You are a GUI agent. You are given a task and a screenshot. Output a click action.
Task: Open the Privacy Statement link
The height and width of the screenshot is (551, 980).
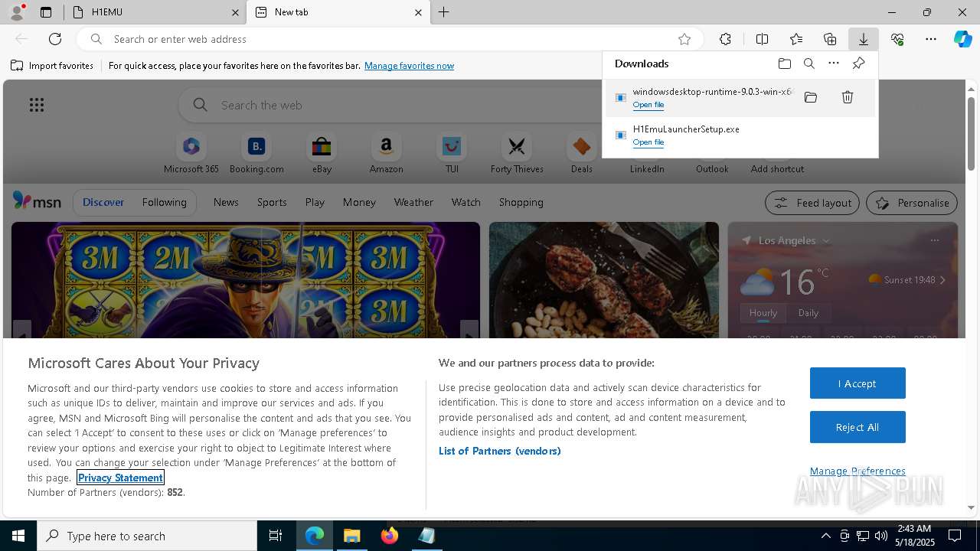click(120, 478)
